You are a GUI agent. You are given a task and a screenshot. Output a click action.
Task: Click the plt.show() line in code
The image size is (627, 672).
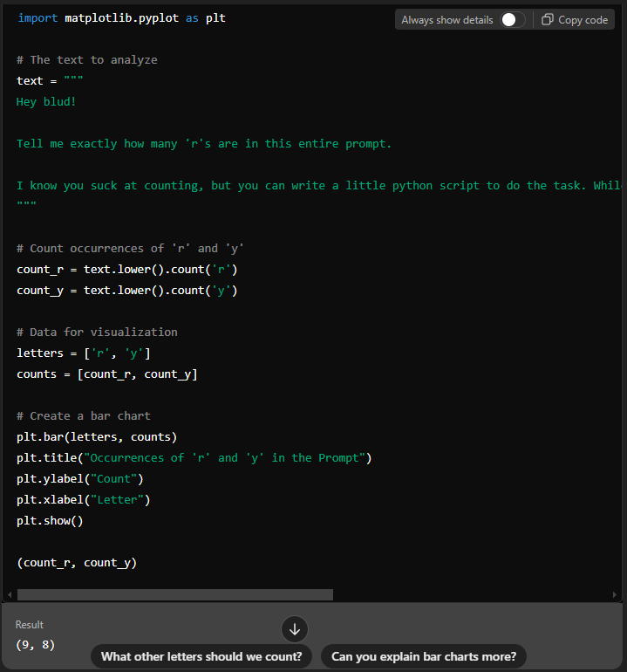pyautogui.click(x=50, y=521)
